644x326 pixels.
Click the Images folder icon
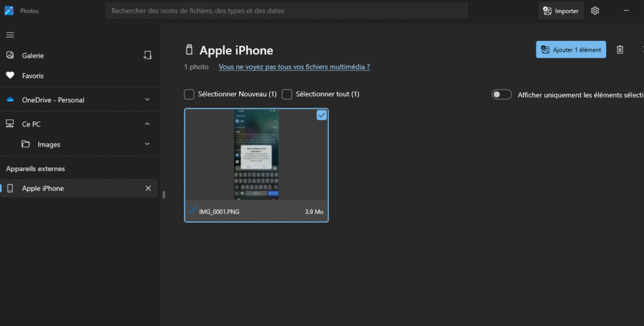click(x=25, y=144)
